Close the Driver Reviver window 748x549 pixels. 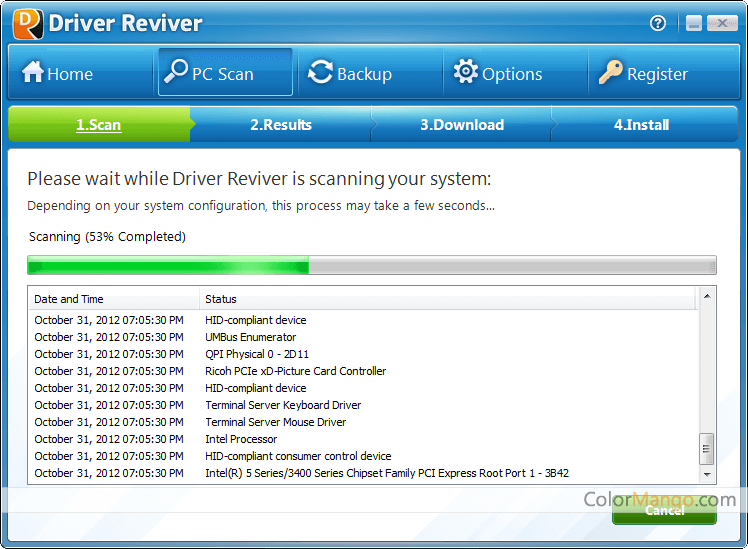coord(722,23)
